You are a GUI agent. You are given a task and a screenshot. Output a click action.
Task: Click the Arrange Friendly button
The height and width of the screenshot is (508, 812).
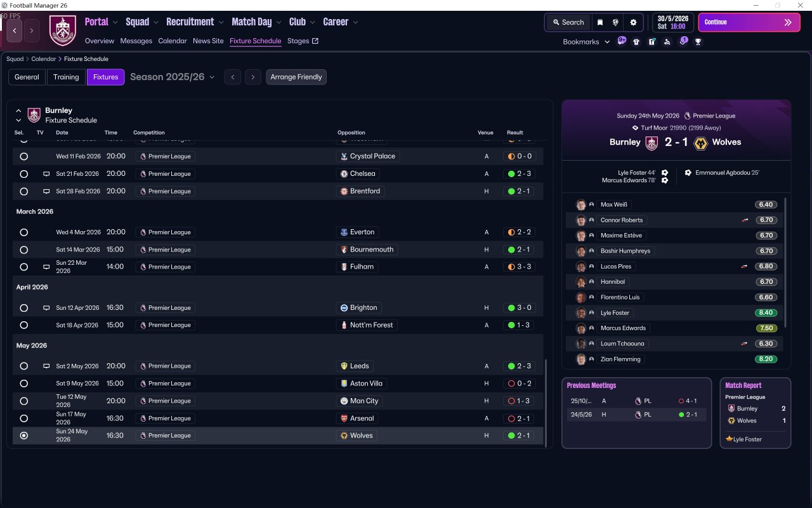point(296,77)
